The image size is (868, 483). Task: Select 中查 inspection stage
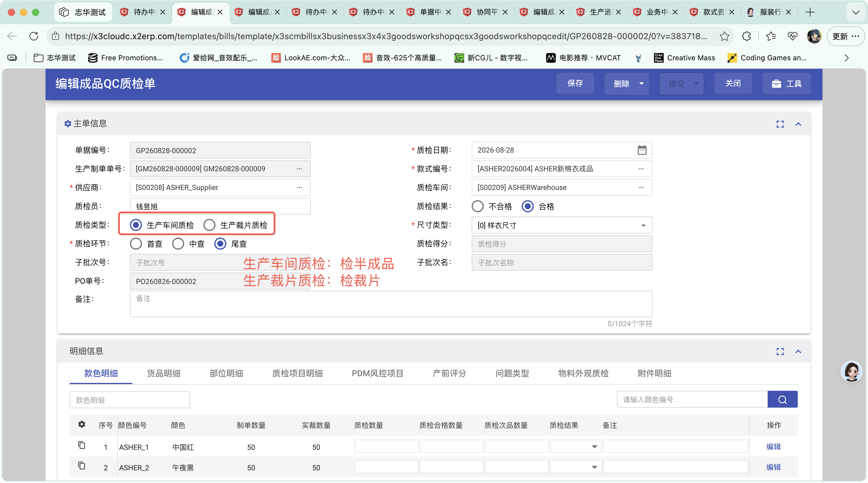(x=178, y=244)
